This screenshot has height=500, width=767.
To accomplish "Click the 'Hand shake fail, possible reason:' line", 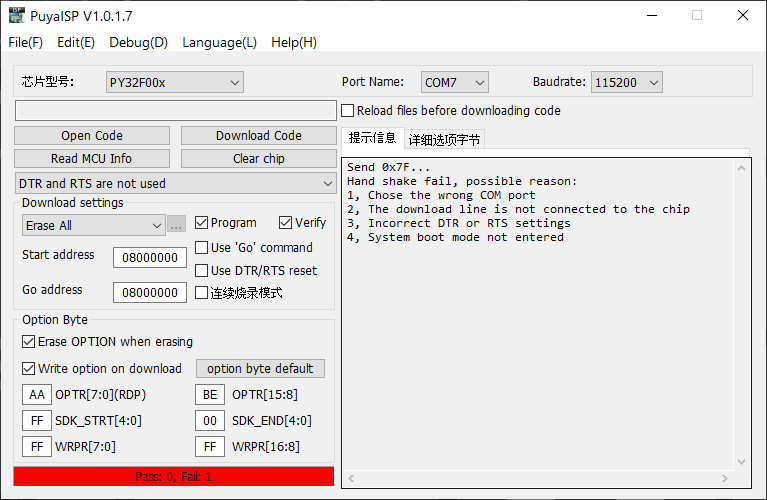I will coord(462,182).
